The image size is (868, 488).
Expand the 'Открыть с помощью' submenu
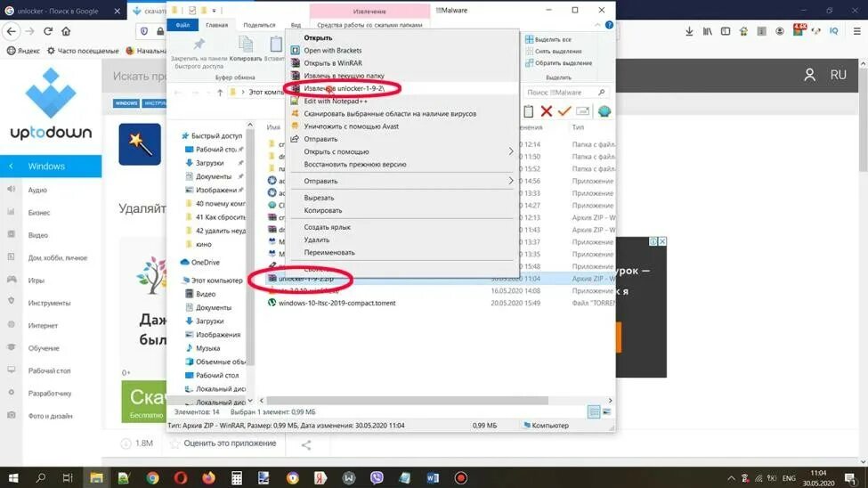[x=510, y=151]
